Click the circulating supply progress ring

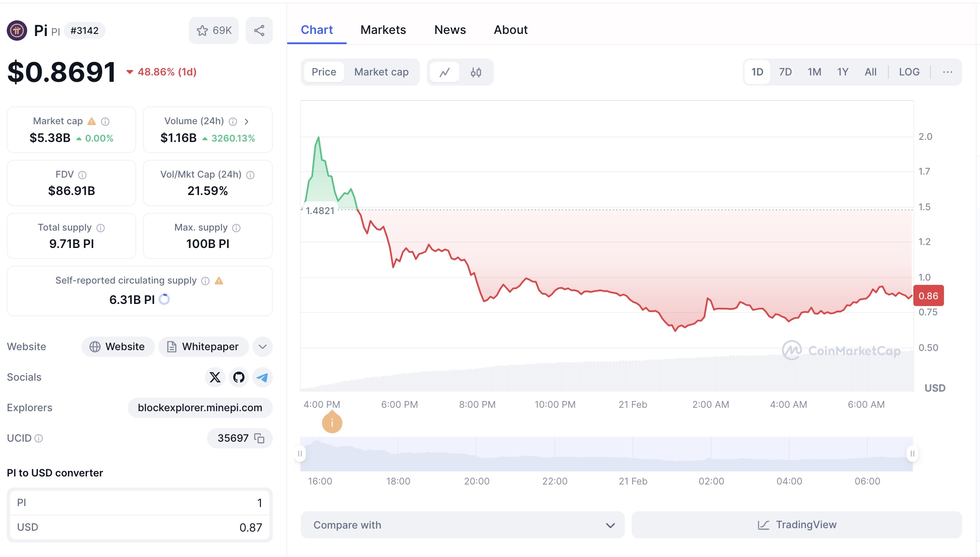[164, 299]
